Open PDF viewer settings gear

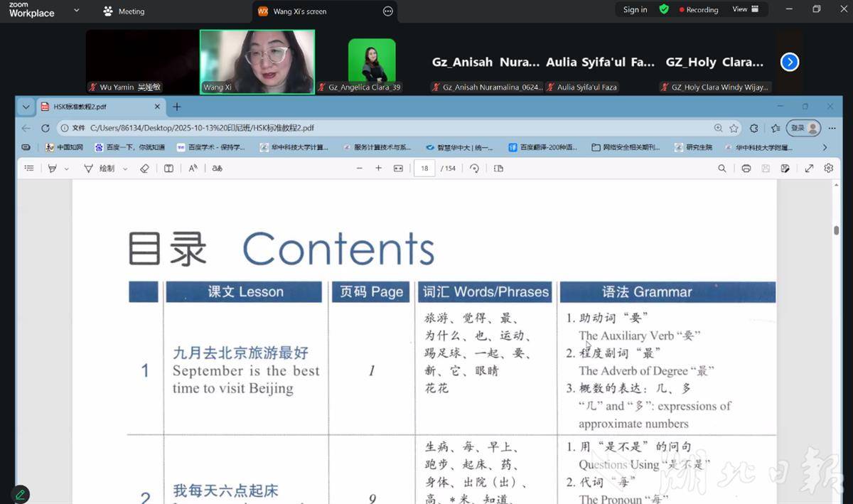829,168
